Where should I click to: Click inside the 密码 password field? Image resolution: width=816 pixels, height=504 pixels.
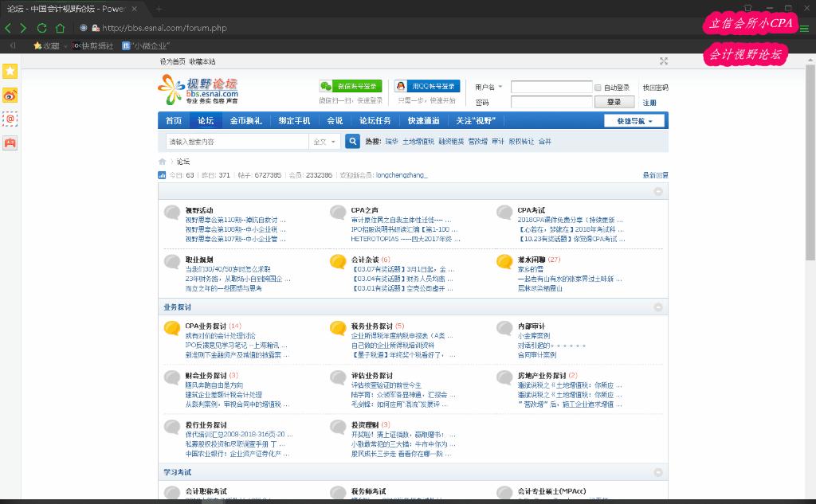click(550, 101)
